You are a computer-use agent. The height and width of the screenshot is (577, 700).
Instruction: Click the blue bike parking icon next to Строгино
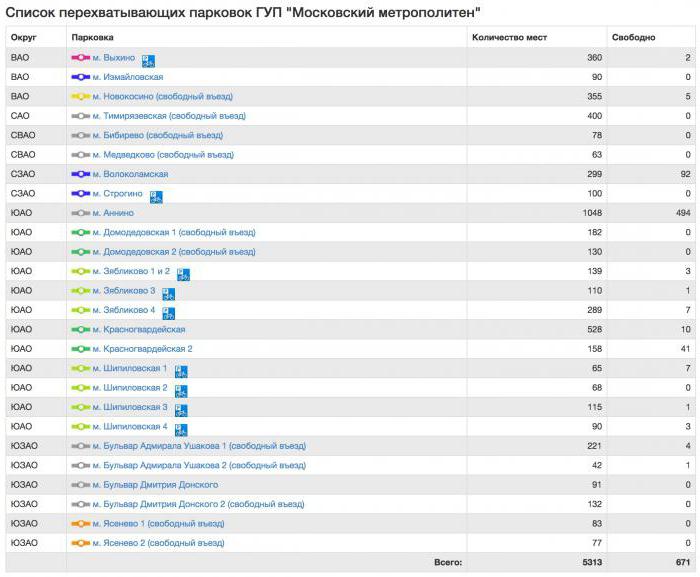(x=156, y=195)
